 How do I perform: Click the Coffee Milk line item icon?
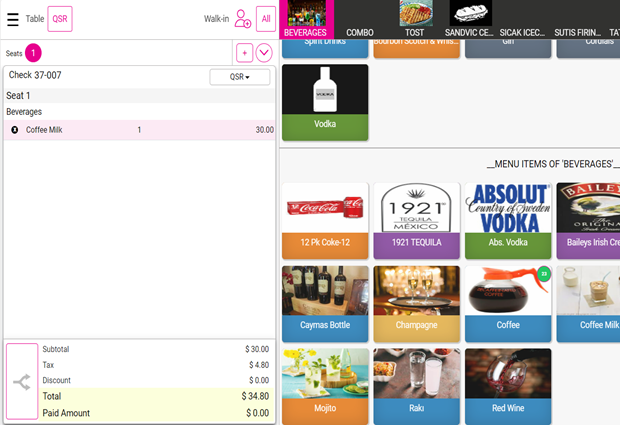pyautogui.click(x=14, y=130)
